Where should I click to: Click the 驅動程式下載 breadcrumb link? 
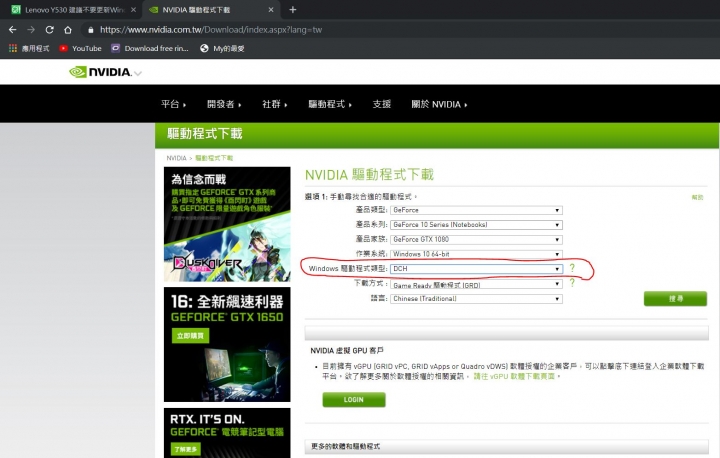coord(214,158)
